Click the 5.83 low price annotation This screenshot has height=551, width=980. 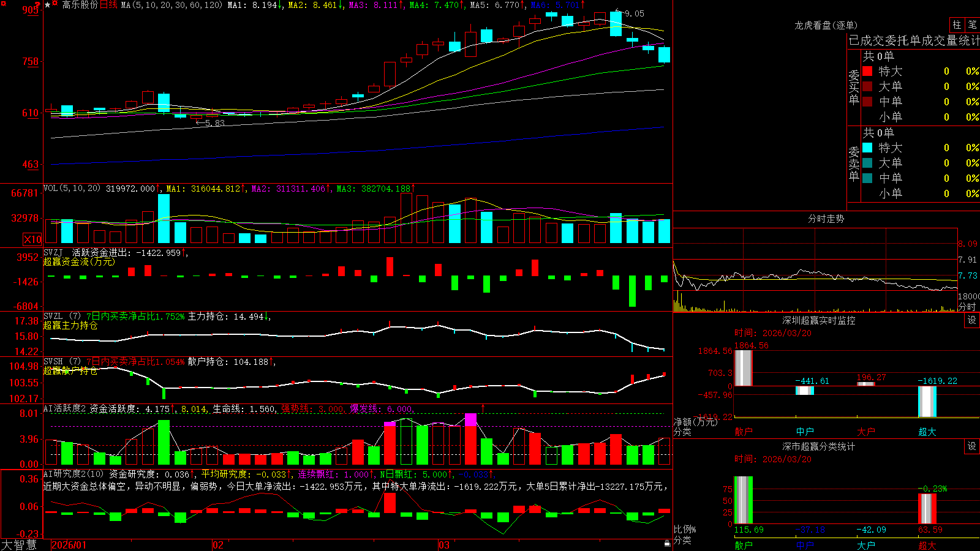(x=214, y=123)
